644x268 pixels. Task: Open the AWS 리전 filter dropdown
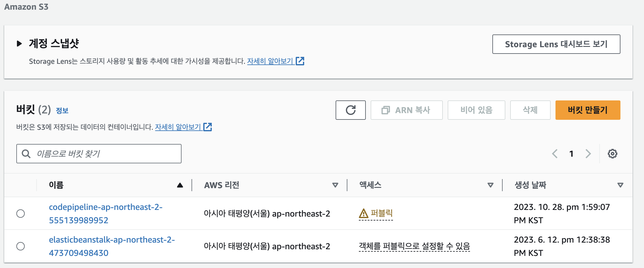pyautogui.click(x=335, y=185)
